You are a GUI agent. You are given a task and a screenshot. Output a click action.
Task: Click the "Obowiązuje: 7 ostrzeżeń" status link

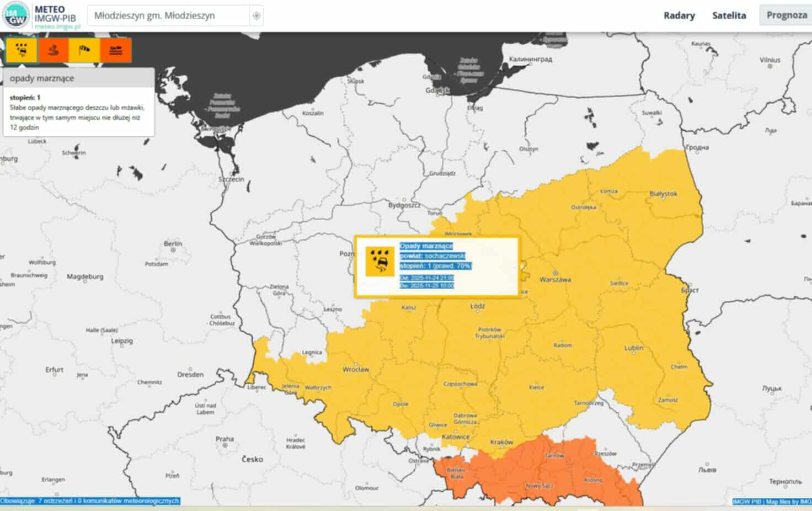(x=90, y=501)
